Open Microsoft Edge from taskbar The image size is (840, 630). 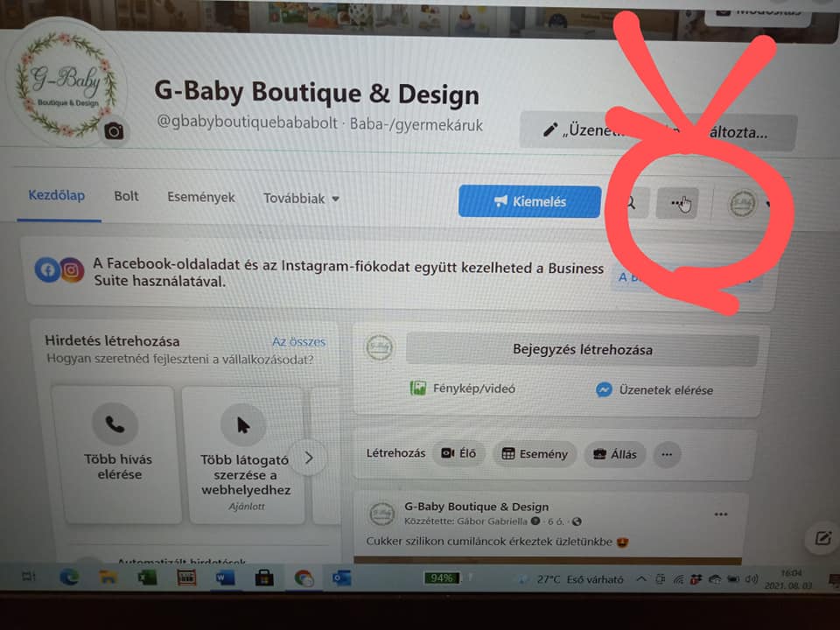pos(70,577)
